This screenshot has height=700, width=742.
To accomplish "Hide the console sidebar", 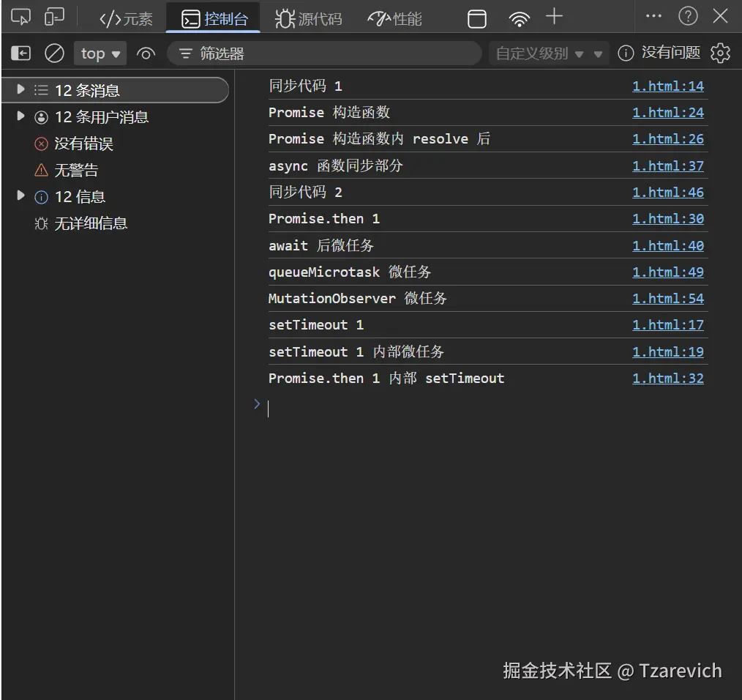I will tap(20, 53).
